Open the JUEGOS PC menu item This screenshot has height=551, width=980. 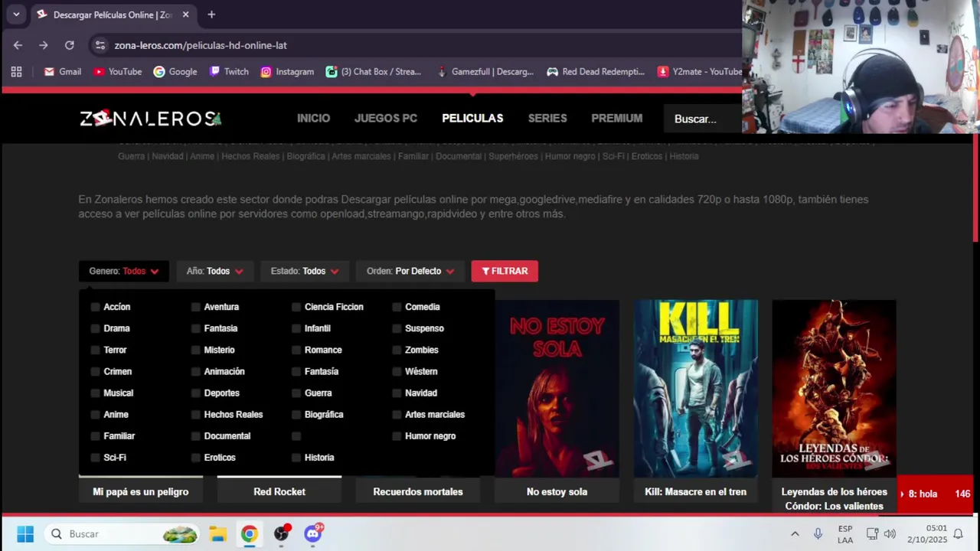point(386,119)
